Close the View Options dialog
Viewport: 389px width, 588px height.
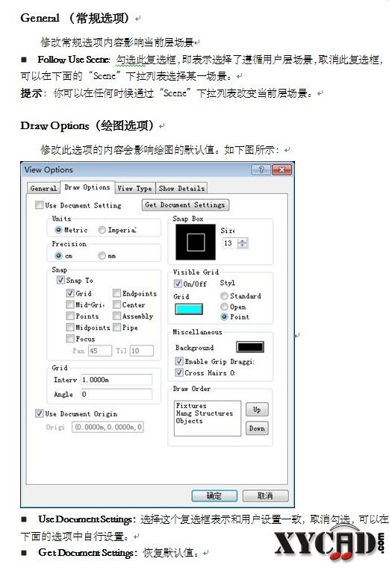[x=281, y=169]
